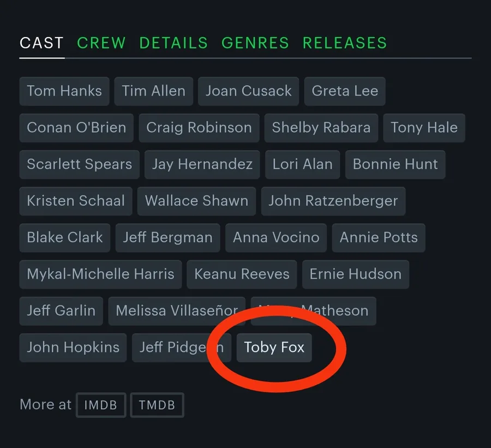Click Tony Hale cast tag
491x448 pixels.
(424, 128)
